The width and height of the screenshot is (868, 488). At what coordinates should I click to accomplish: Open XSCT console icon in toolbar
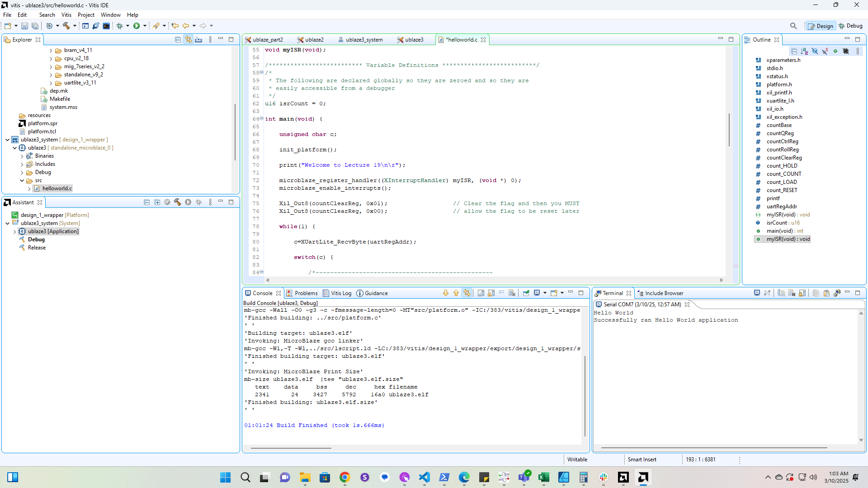(106, 26)
